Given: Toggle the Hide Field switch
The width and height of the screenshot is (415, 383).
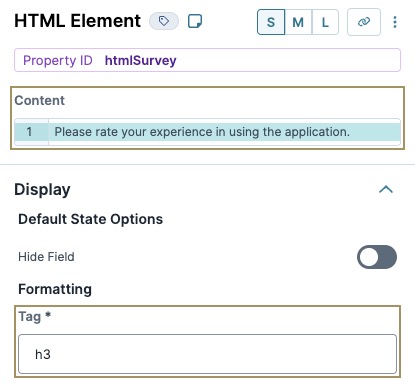Looking at the screenshot, I should [x=377, y=257].
